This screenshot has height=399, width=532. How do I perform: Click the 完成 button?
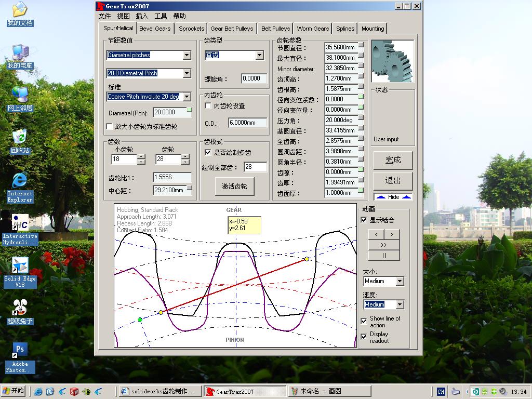tap(393, 160)
